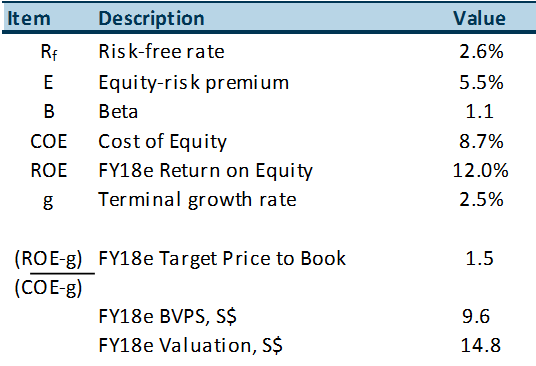536x366 pixels.
Task: Select the (ROE-g) numerator text
Action: 48,259
